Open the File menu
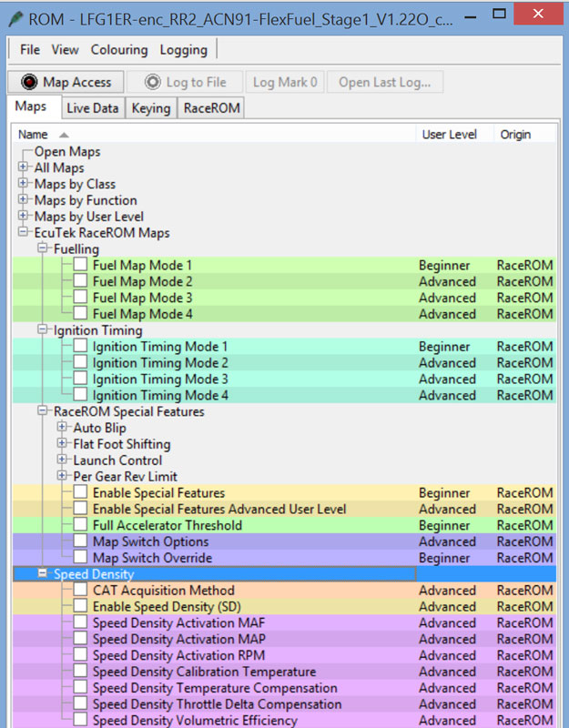This screenshot has width=569, height=728. tap(30, 50)
